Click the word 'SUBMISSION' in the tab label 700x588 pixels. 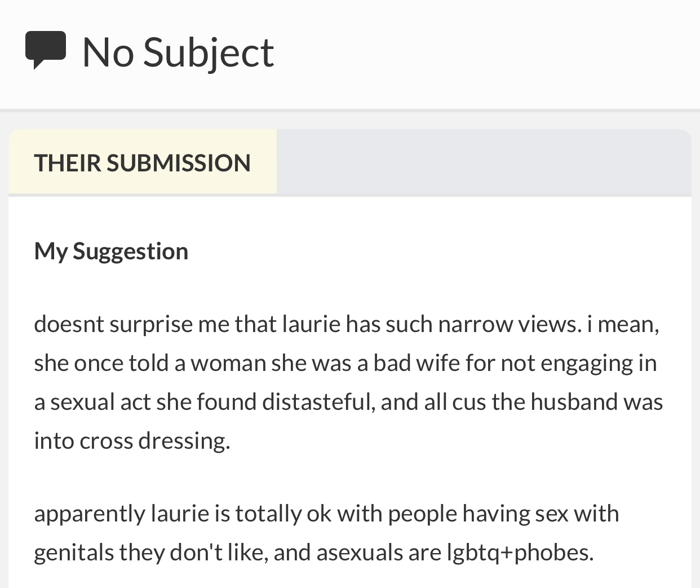(178, 163)
